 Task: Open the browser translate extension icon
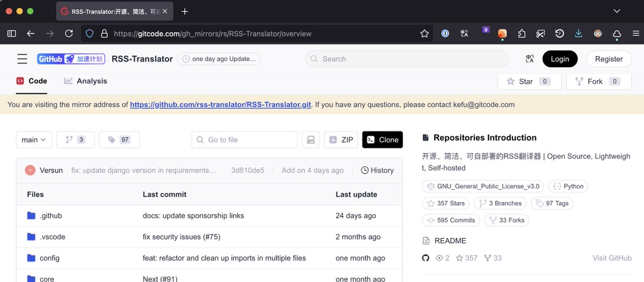click(464, 33)
